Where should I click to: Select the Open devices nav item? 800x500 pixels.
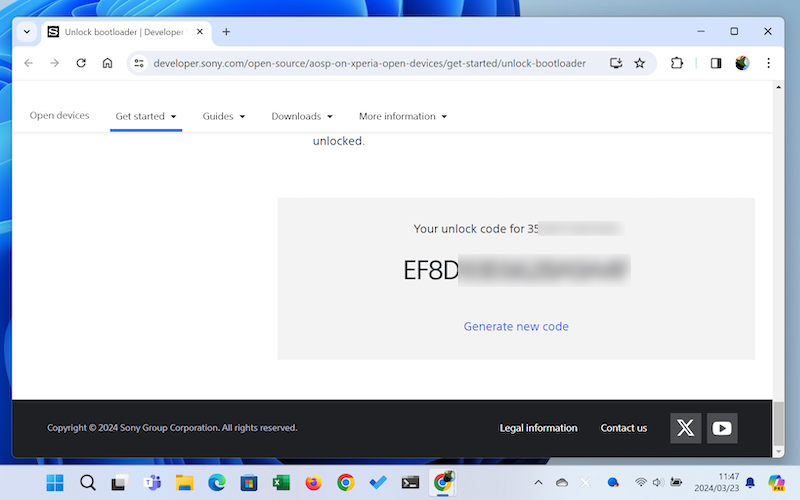tap(59, 116)
